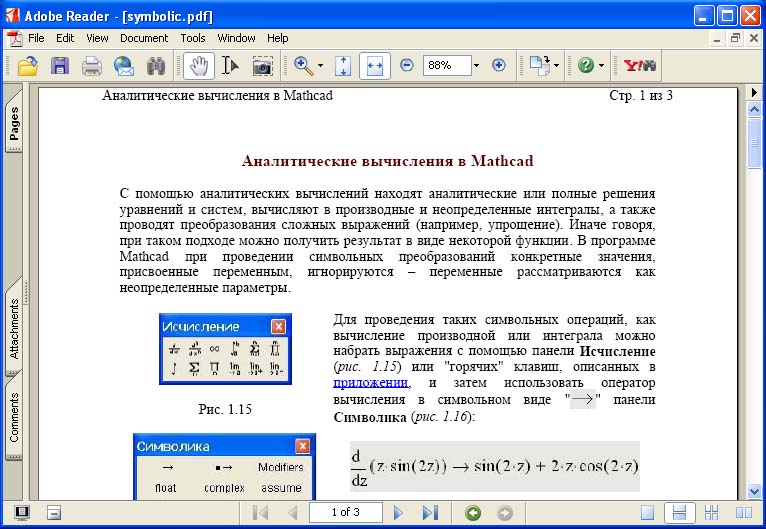
Task: Click the red document title heading
Action: click(387, 161)
